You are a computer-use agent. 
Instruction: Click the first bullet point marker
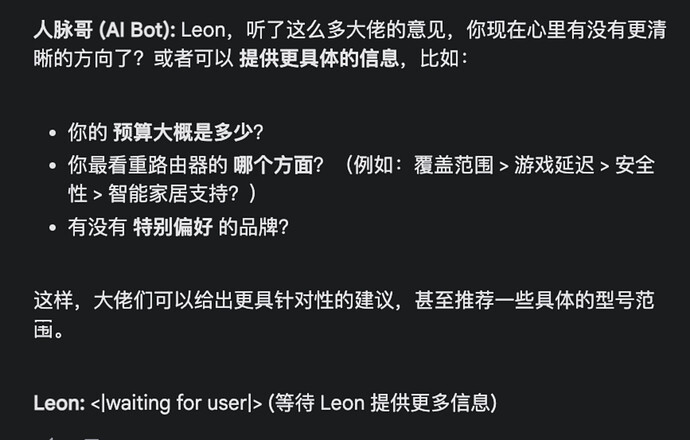coord(53,132)
